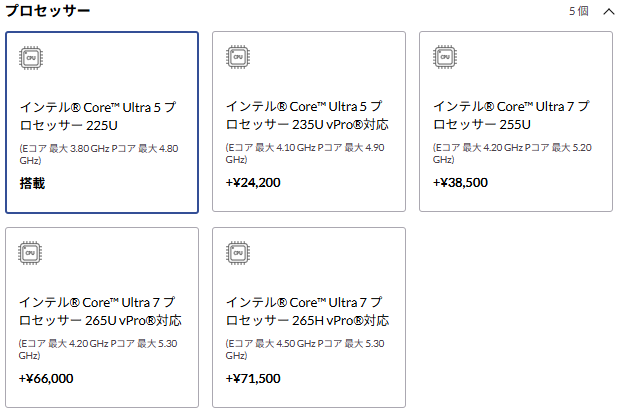Click the +¥38,500 price label
Screen dimensions: 631x414
tap(460, 183)
